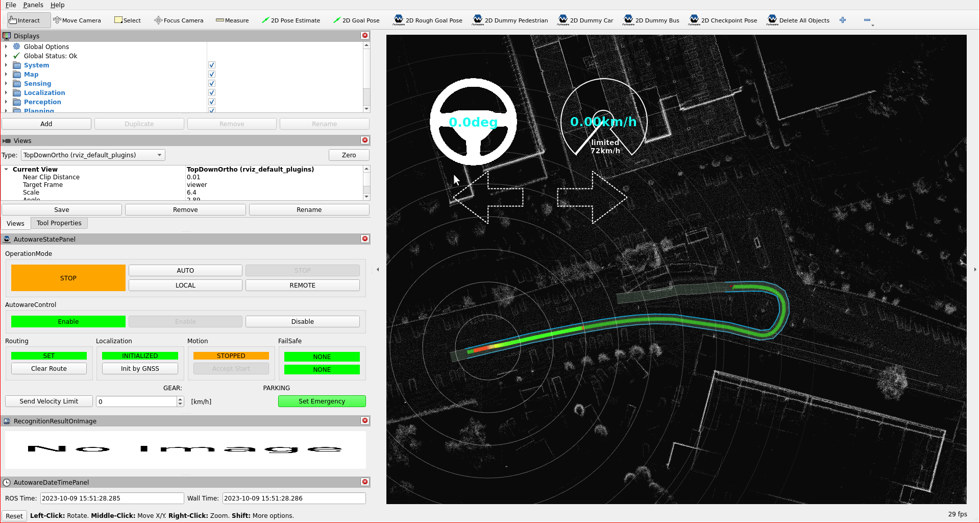Click the ROS Time input field
The width and height of the screenshot is (980, 523).
pos(112,498)
